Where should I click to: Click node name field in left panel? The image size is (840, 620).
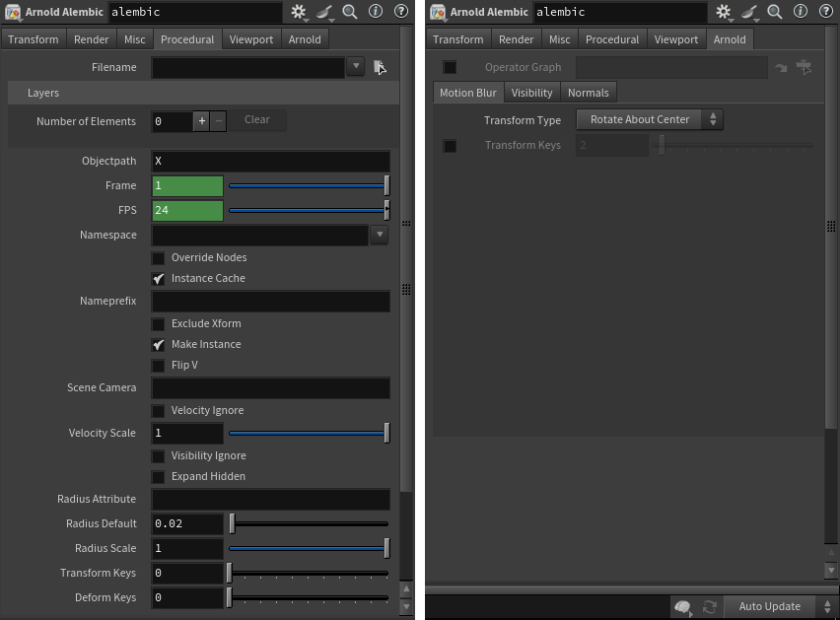[195, 12]
